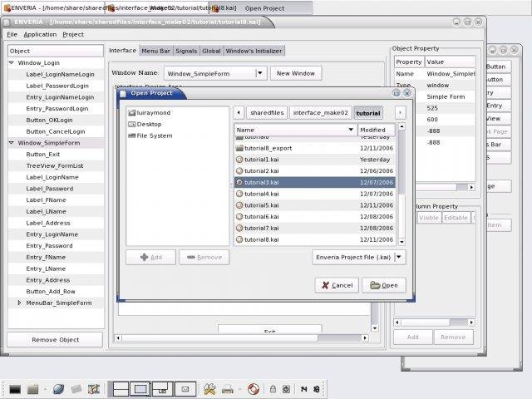Select Desktop in the places sidebar

(149, 124)
